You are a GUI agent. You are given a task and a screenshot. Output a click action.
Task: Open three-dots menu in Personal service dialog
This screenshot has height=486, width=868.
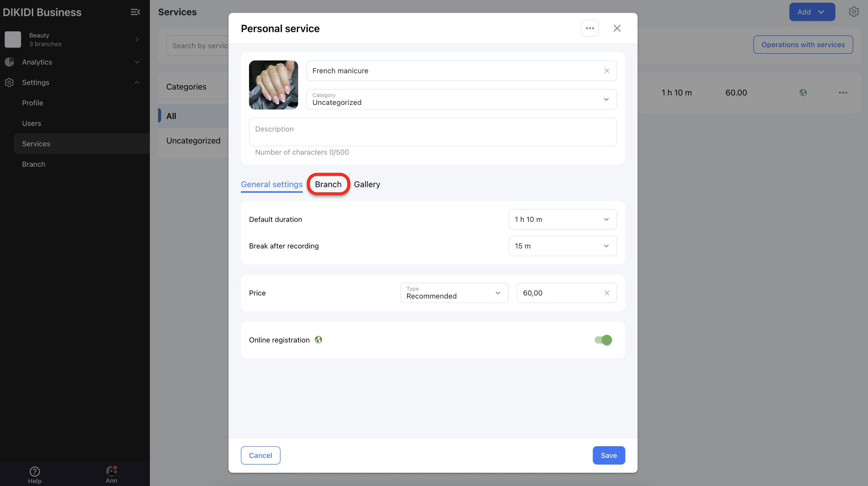tap(590, 28)
